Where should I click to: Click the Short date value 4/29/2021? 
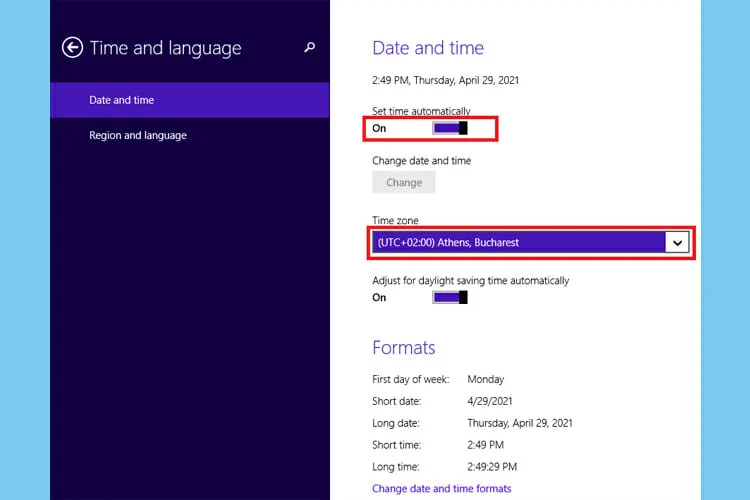(490, 401)
